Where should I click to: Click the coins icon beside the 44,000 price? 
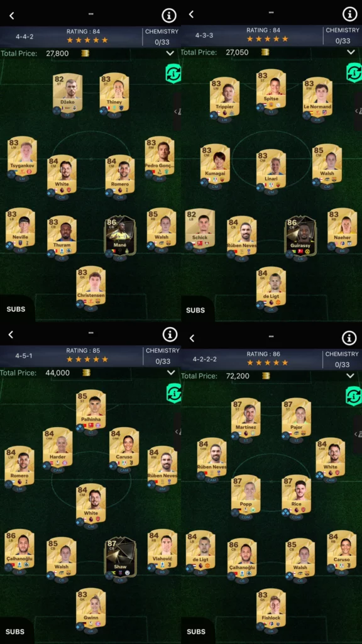(x=85, y=373)
